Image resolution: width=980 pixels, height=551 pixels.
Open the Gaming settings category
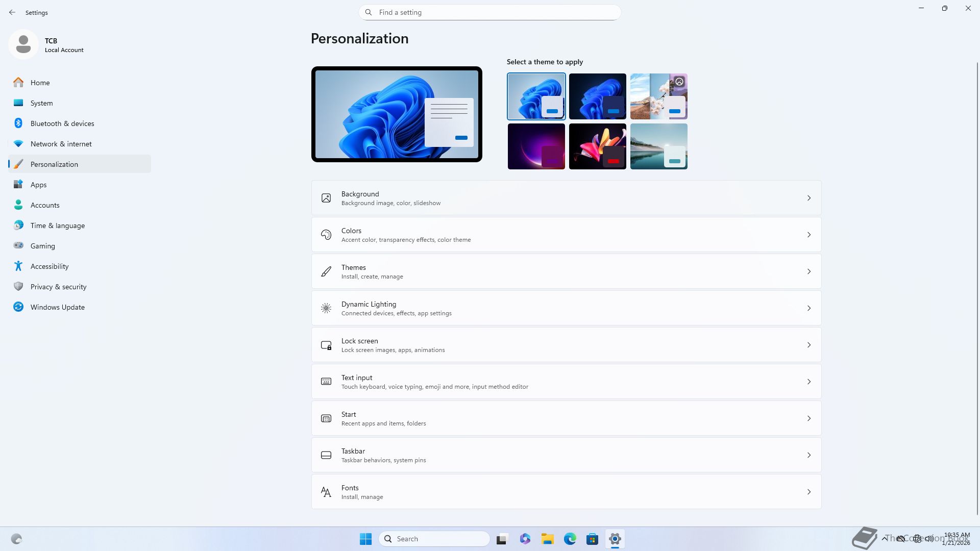click(x=42, y=246)
